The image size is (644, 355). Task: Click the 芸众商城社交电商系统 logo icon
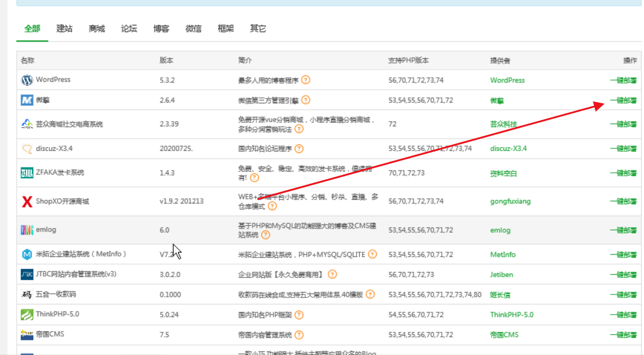click(27, 123)
